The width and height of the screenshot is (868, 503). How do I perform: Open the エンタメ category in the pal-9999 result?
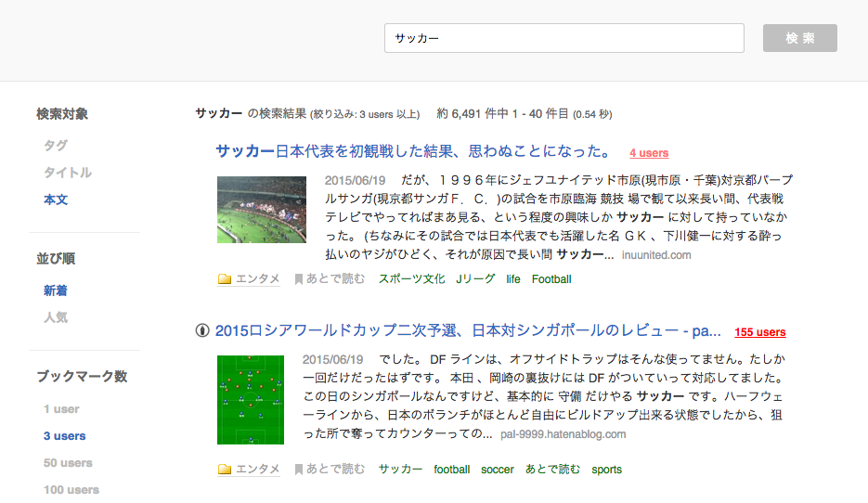coord(257,470)
